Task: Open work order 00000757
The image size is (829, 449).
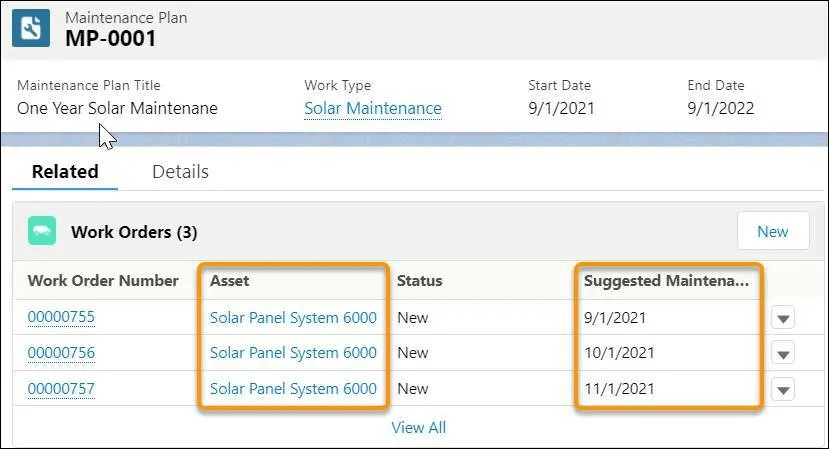Action: tap(61, 389)
